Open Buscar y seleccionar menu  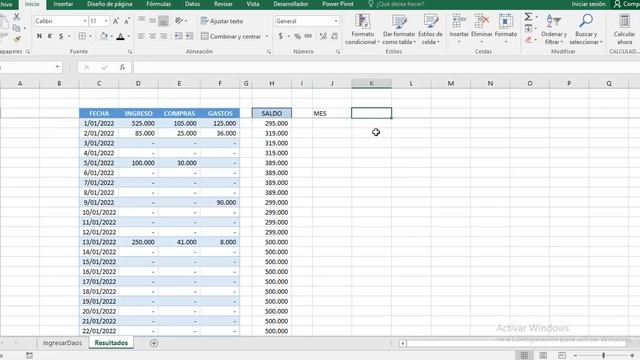tap(586, 29)
